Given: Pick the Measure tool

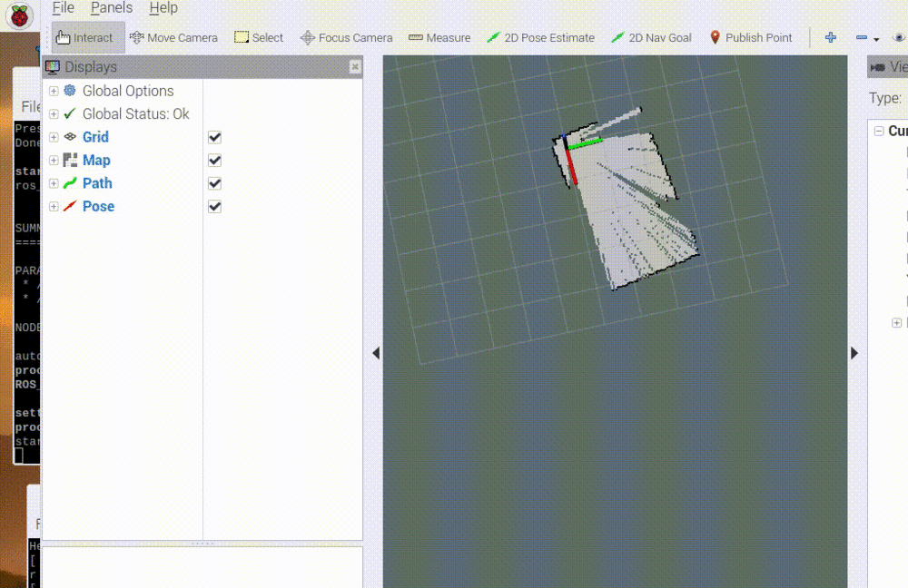Looking at the screenshot, I should pos(439,37).
